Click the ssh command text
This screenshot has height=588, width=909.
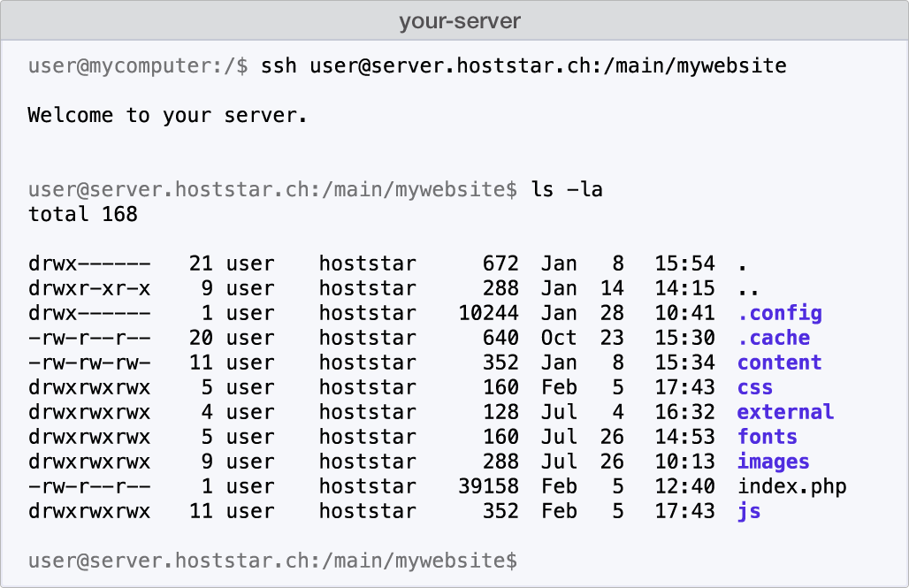pos(523,65)
